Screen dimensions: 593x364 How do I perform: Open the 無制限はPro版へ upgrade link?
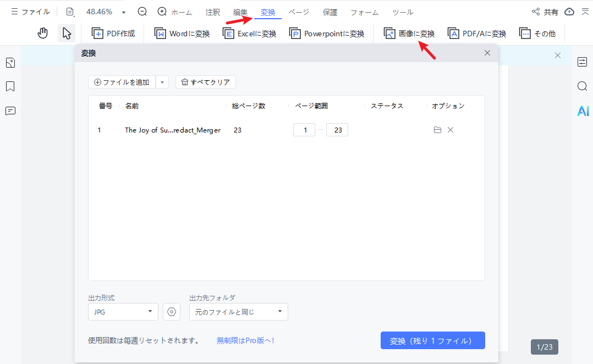pyautogui.click(x=244, y=340)
